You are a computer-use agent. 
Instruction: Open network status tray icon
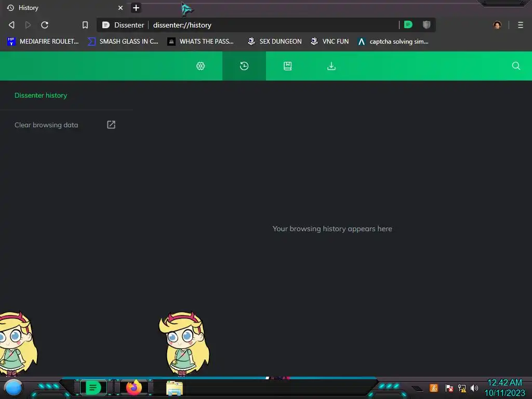point(462,388)
